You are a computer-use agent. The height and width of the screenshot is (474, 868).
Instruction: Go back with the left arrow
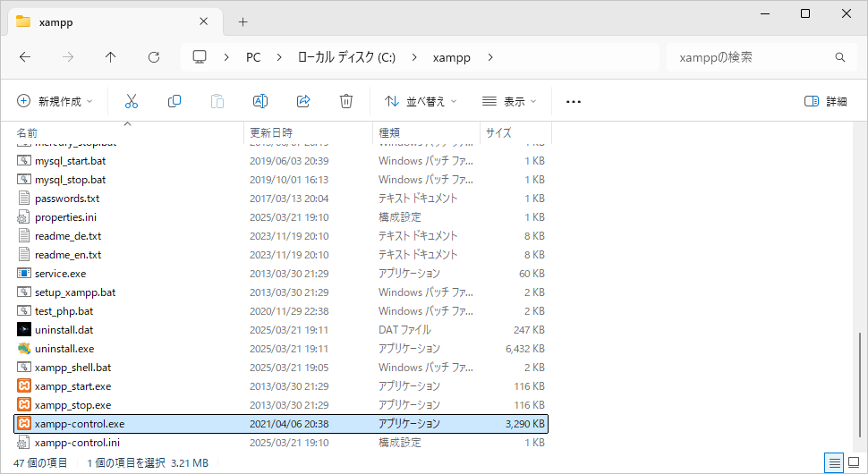(25, 57)
